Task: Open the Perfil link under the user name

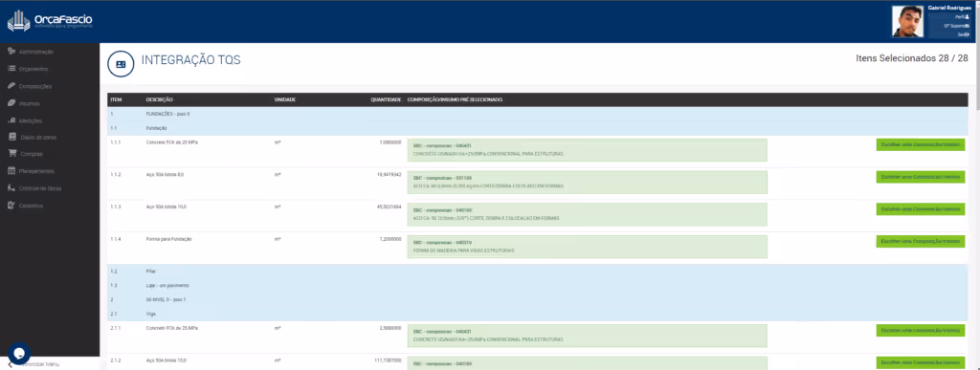Action: (962, 17)
